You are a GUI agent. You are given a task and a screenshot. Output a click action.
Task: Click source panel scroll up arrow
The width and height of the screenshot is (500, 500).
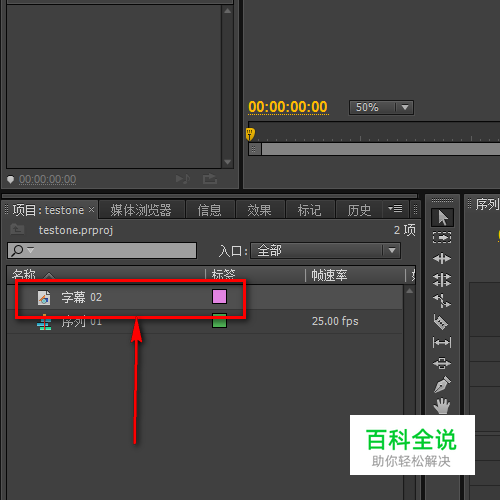coord(228,11)
